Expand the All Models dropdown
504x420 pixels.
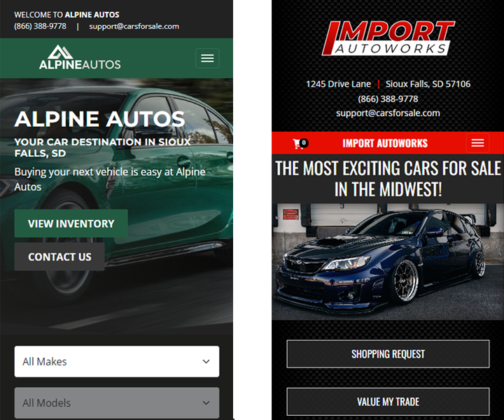coord(117,403)
